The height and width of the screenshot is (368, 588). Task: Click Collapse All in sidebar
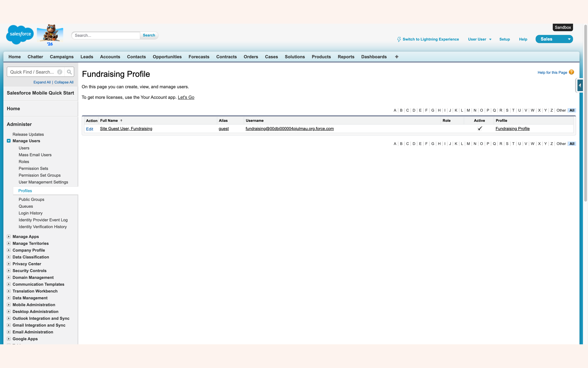pos(64,82)
